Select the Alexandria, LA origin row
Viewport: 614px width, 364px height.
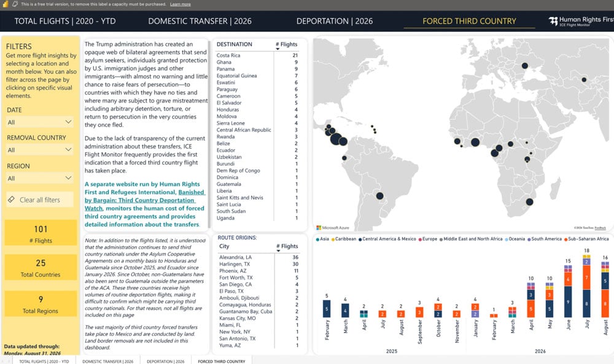(x=259, y=257)
